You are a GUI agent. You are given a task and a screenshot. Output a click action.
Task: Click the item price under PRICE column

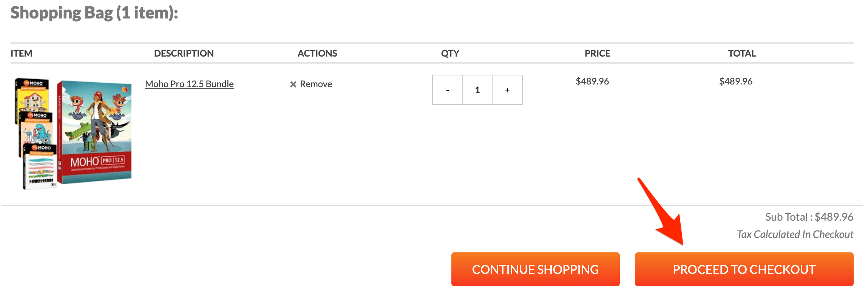pos(592,81)
